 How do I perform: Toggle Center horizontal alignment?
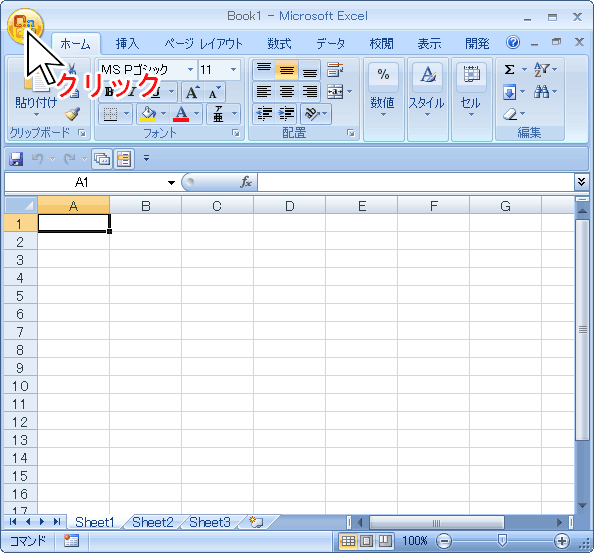287,92
